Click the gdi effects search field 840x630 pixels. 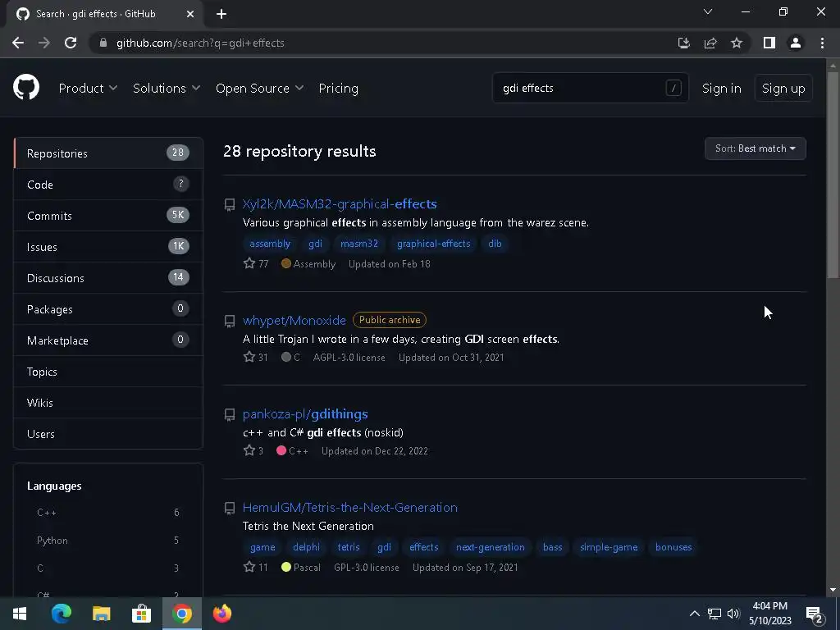[x=590, y=88]
